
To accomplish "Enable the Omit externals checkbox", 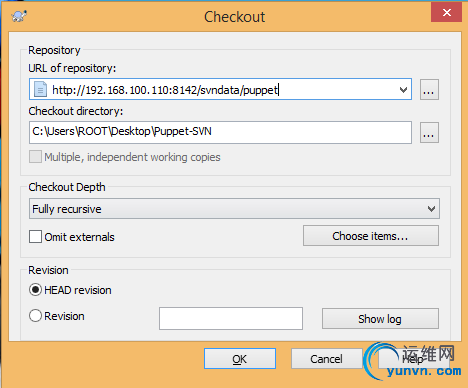I will point(35,237).
